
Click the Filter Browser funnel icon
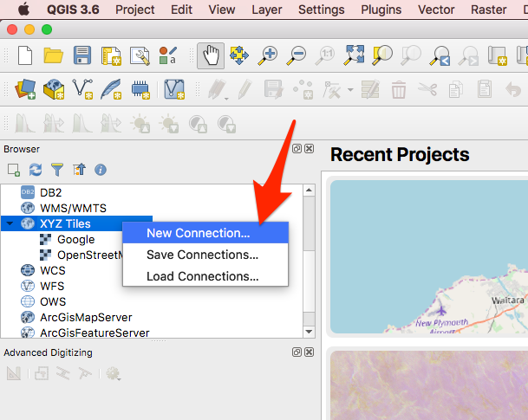click(x=57, y=170)
